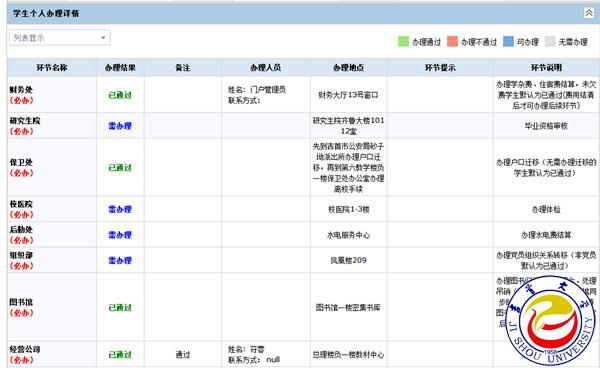This screenshot has width=600, height=368.
Task: Select the 校医院 row name
Action: pos(21,204)
